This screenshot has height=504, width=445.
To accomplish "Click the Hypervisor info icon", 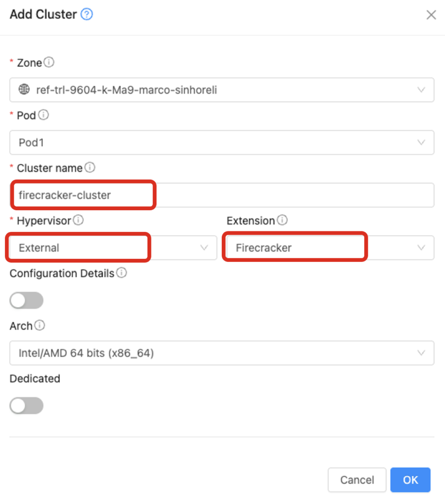I will (x=78, y=220).
